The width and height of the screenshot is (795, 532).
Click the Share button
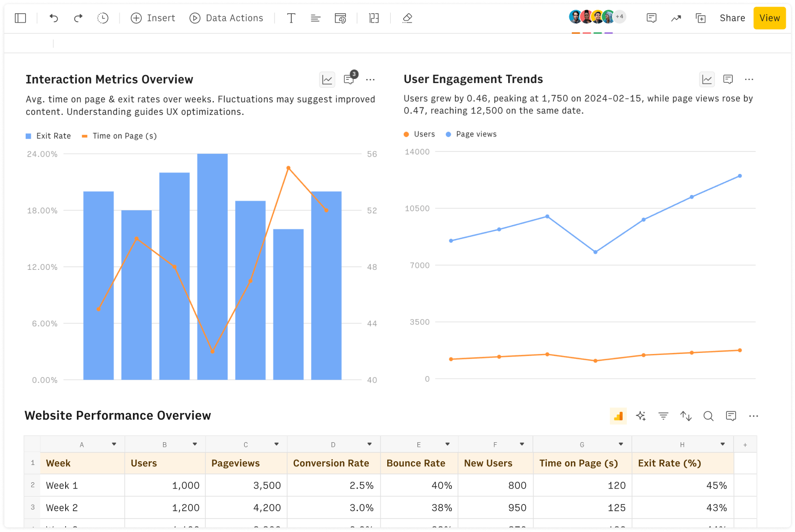[732, 18]
